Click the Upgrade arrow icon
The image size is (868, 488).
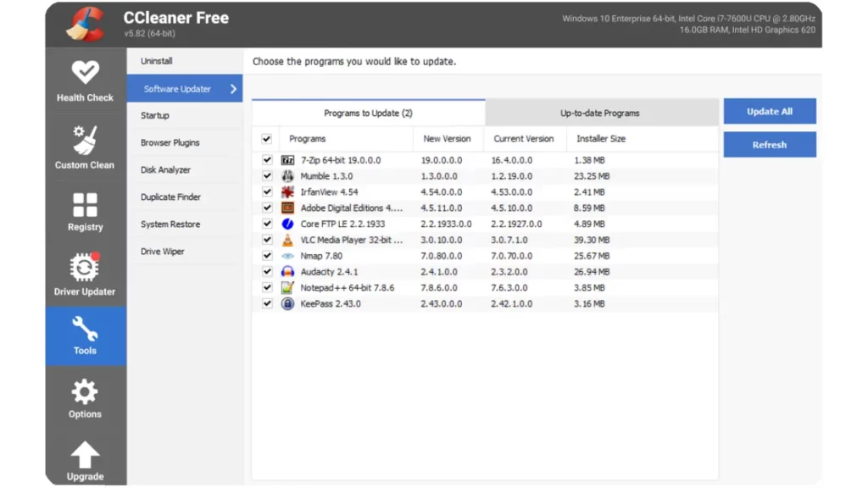point(85,455)
